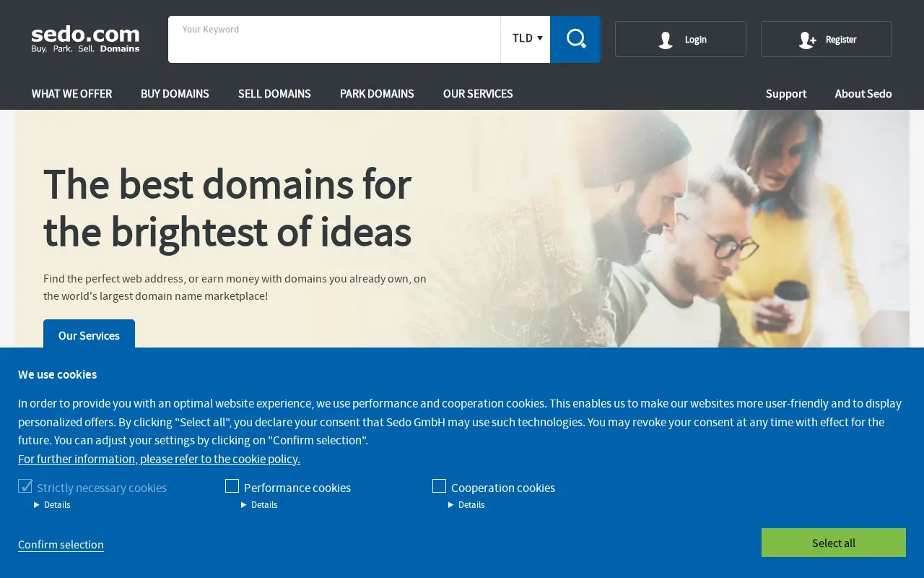
Task: Expand Details under Performance cookies
Action: [259, 505]
